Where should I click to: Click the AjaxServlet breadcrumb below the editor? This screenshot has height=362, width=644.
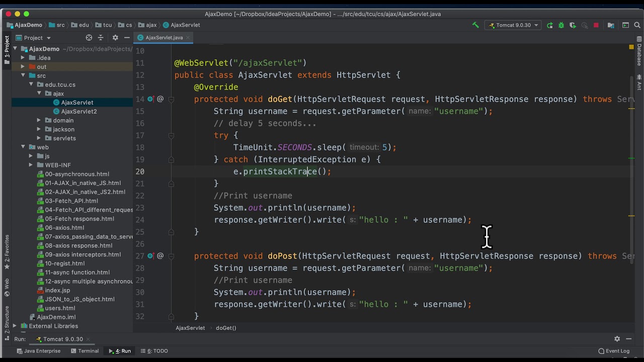(x=190, y=328)
